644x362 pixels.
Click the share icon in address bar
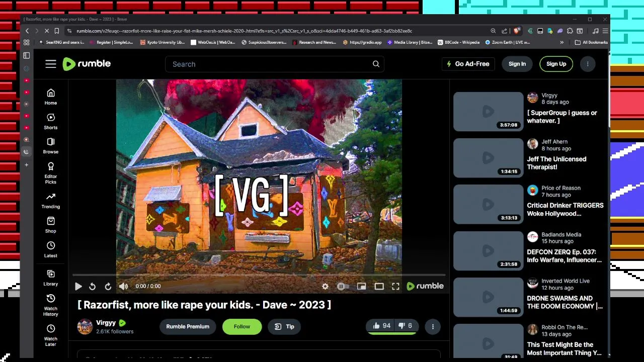click(504, 31)
